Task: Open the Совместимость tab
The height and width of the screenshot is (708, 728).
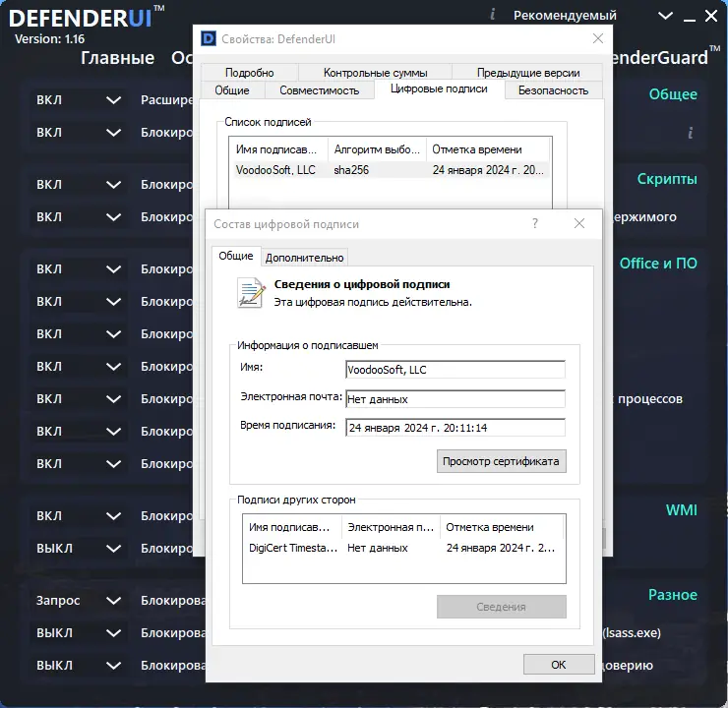Action: coord(320,90)
